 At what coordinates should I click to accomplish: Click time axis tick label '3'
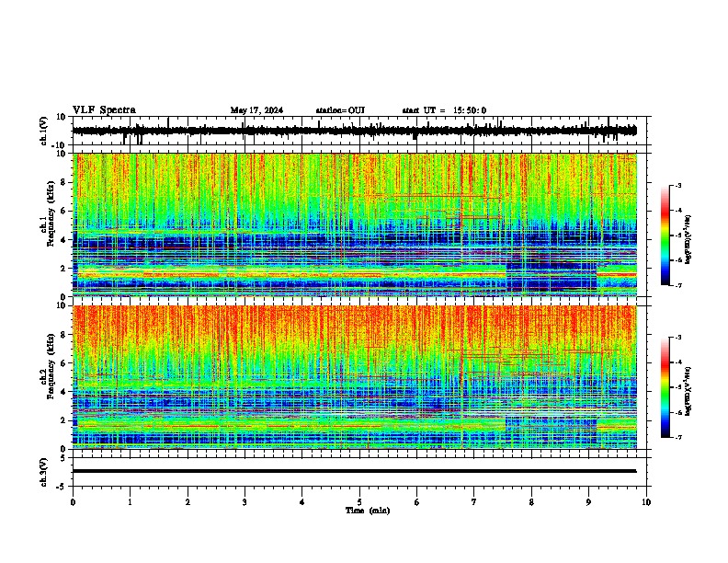(245, 502)
